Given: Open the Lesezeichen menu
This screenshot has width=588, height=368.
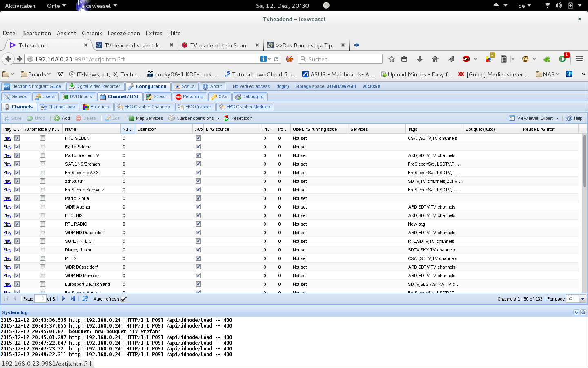Looking at the screenshot, I should click(124, 33).
